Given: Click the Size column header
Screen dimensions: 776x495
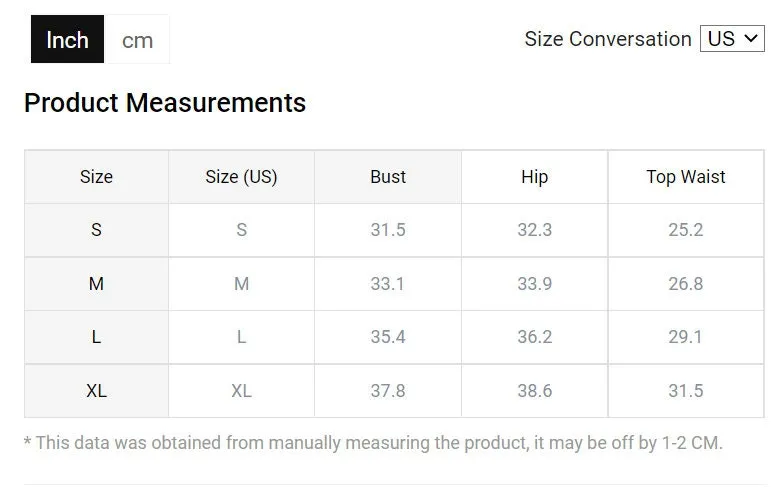Looking at the screenshot, I should [x=97, y=177].
